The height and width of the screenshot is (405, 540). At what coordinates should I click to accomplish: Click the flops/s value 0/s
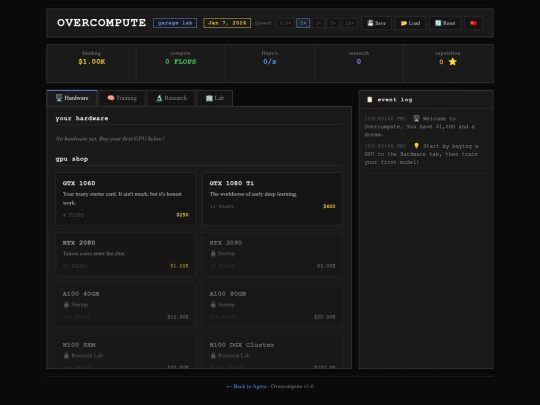point(270,62)
